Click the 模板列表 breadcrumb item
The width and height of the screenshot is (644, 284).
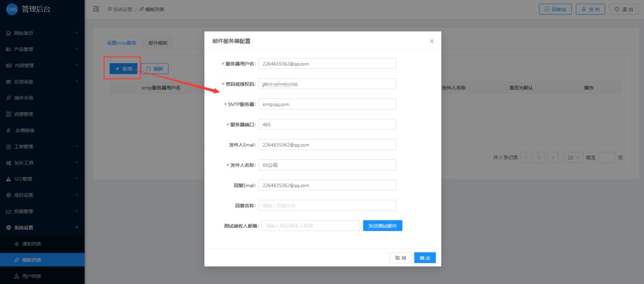coord(152,9)
